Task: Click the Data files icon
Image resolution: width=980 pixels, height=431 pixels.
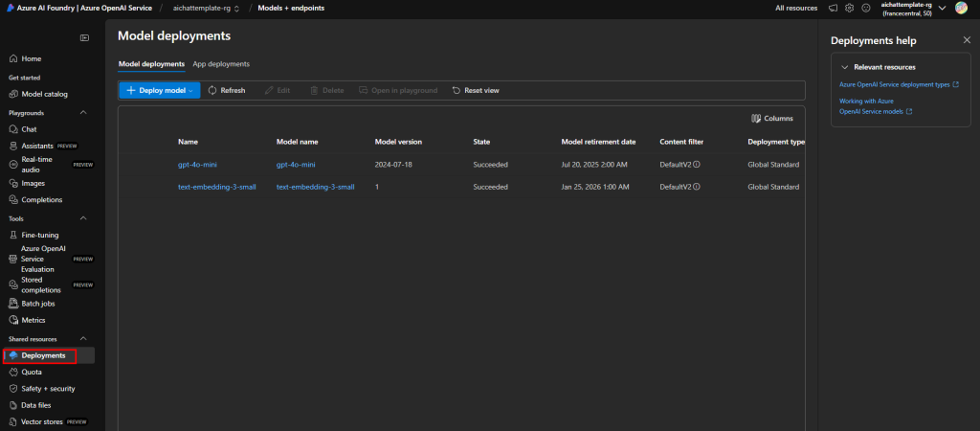Action: coord(13,405)
